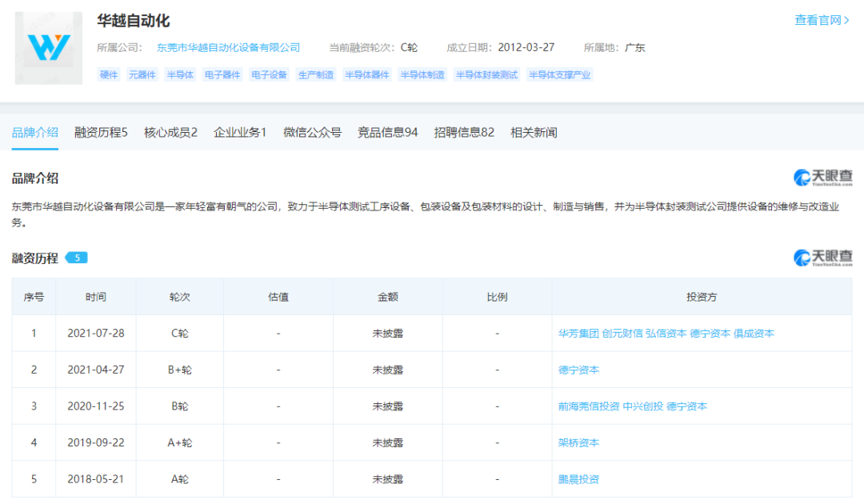Select the 元器件 tag

tap(142, 75)
